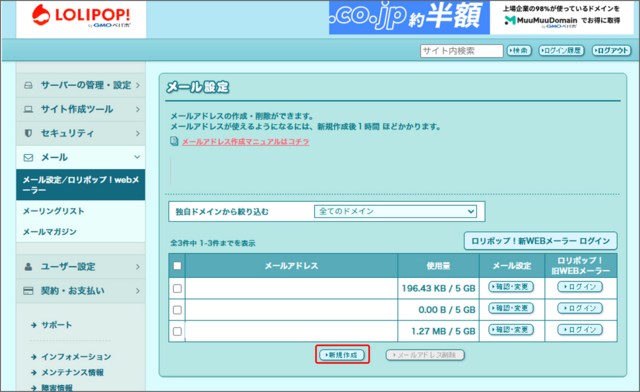The height and width of the screenshot is (392, 640).
Task: Open the 全てのドメイン domain filter dropdown
Action: click(395, 212)
